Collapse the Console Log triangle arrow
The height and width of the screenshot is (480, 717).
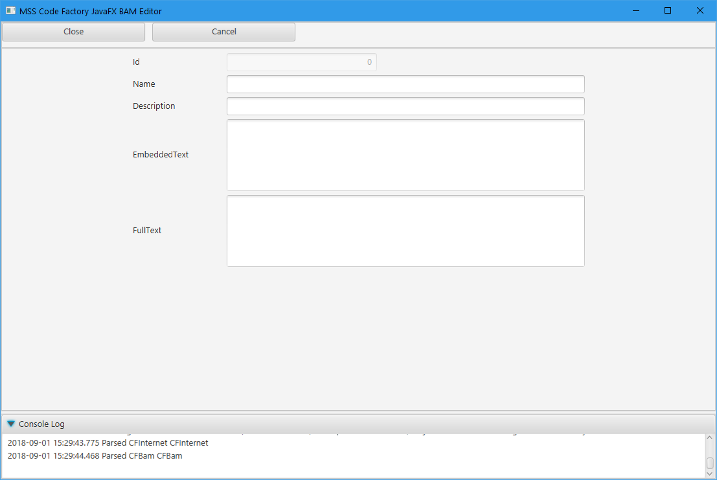[x=11, y=424]
